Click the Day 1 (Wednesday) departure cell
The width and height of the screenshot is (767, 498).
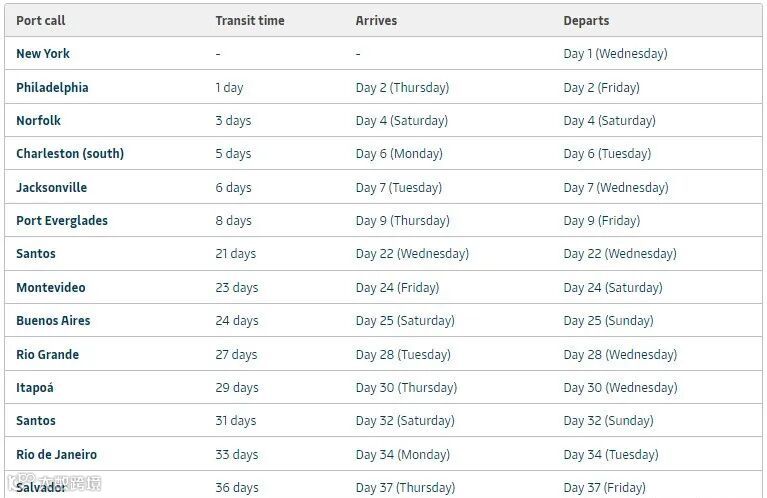[x=615, y=54]
